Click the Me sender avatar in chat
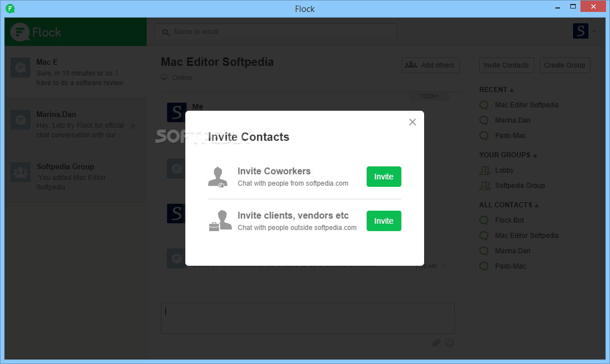The image size is (610, 364). (176, 112)
